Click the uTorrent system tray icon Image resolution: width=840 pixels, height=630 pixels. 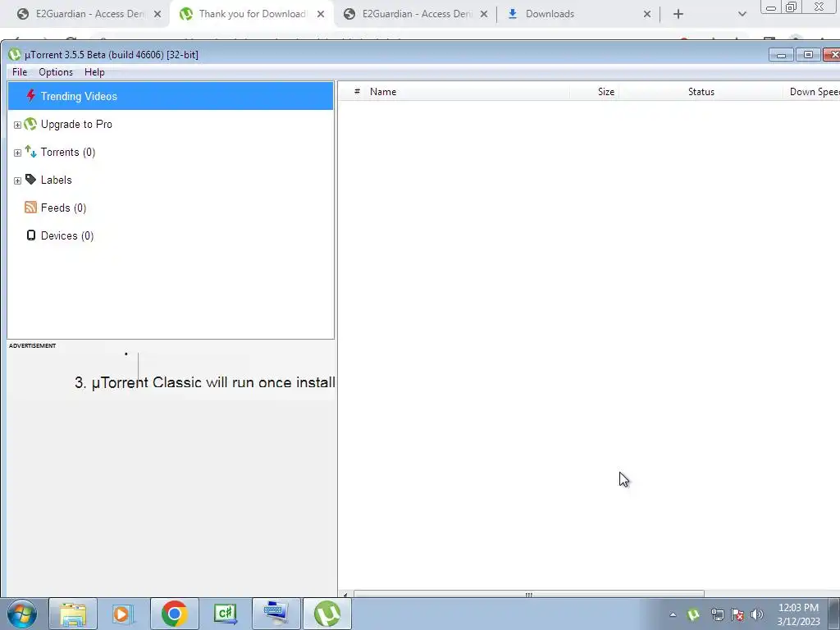[x=693, y=614]
